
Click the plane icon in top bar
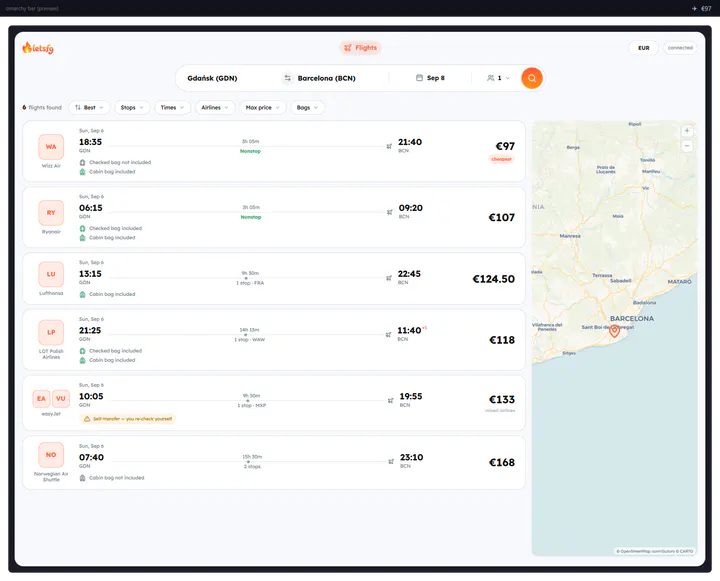(x=694, y=8)
